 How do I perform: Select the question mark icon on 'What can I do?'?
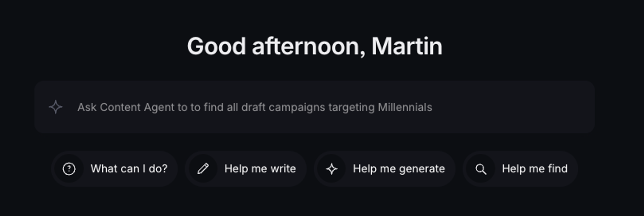69,169
